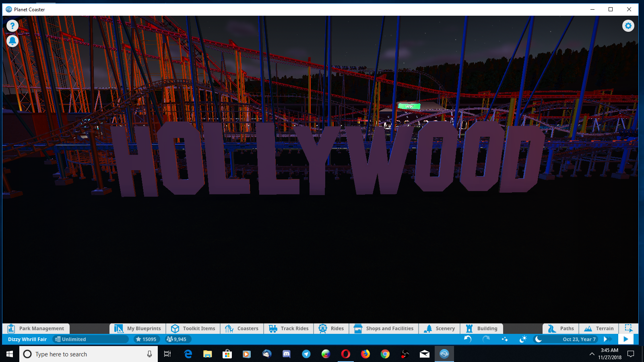Viewport: 644px width, 362px height.
Task: Open Firefox from the taskbar
Action: click(x=365, y=354)
